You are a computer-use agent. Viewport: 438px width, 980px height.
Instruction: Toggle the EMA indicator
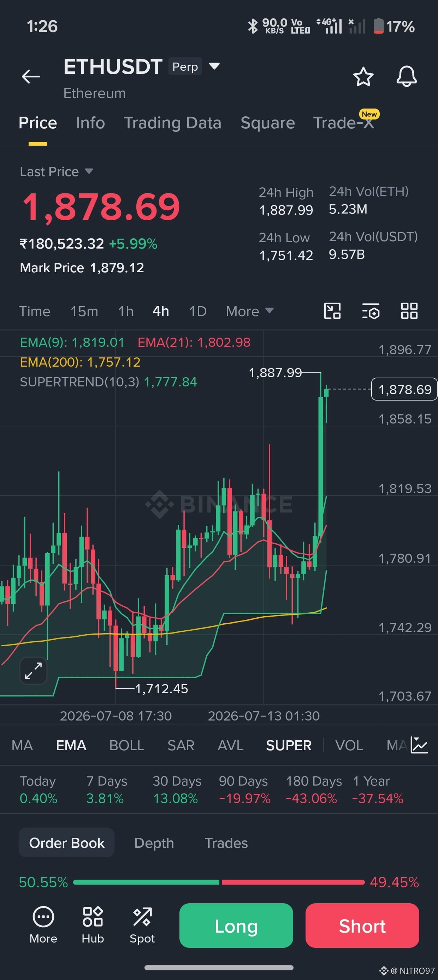tap(71, 745)
